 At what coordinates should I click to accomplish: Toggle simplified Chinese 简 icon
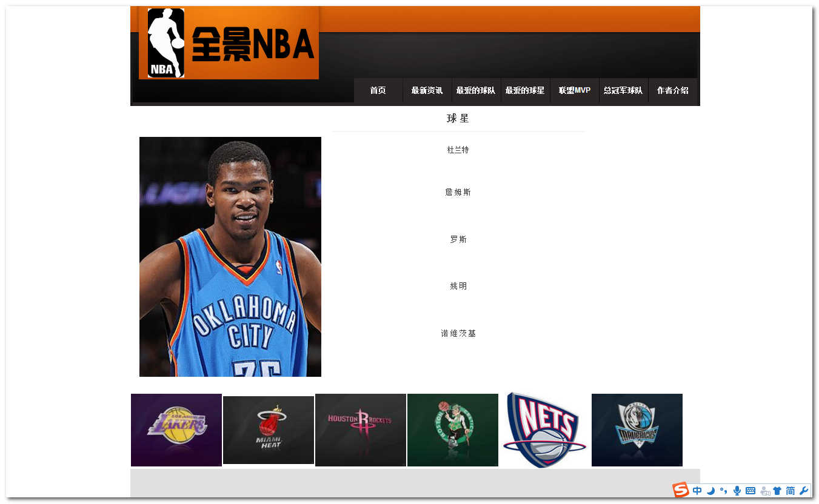[x=791, y=491]
